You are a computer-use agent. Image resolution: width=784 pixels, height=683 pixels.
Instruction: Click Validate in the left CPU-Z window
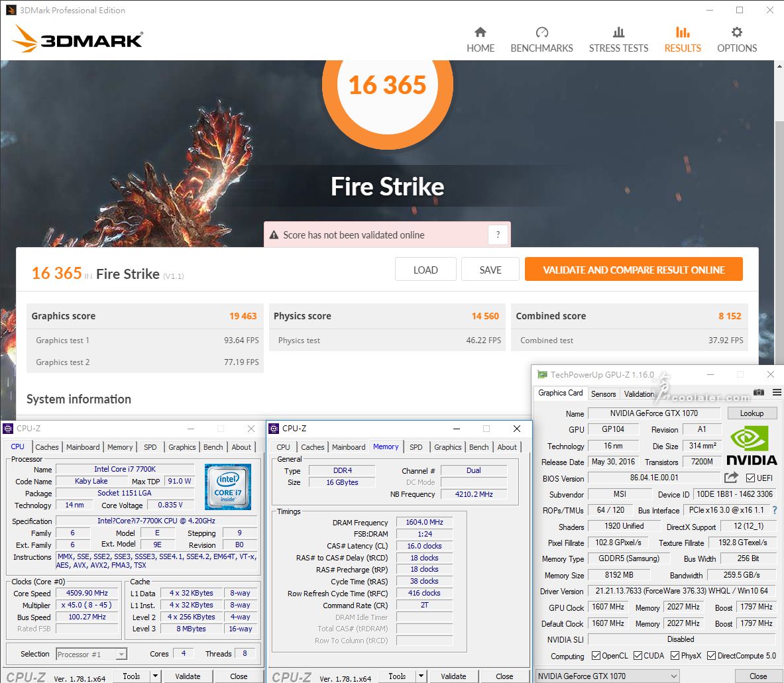pyautogui.click(x=188, y=676)
